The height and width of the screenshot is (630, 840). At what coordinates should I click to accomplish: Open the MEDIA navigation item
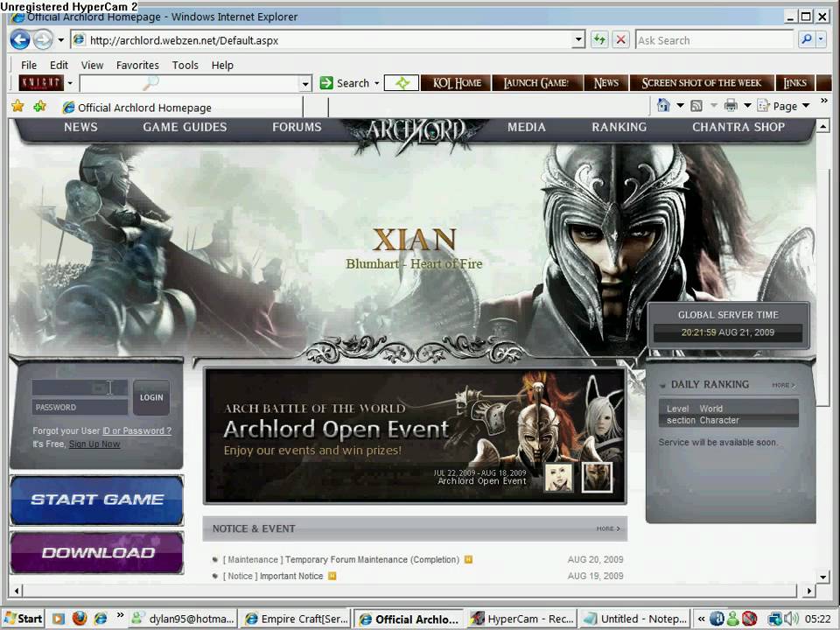527,127
